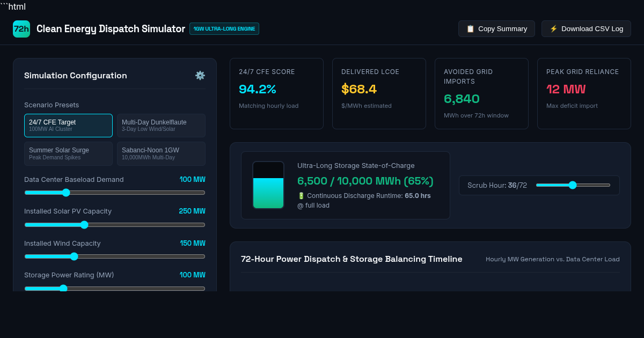Choose the Multi-Day Dunkelflaute scenario preset
The width and height of the screenshot is (644, 338).
tap(161, 126)
